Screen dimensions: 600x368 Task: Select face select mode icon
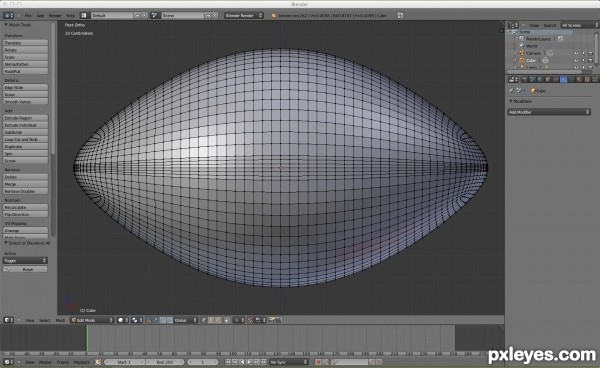click(218, 320)
